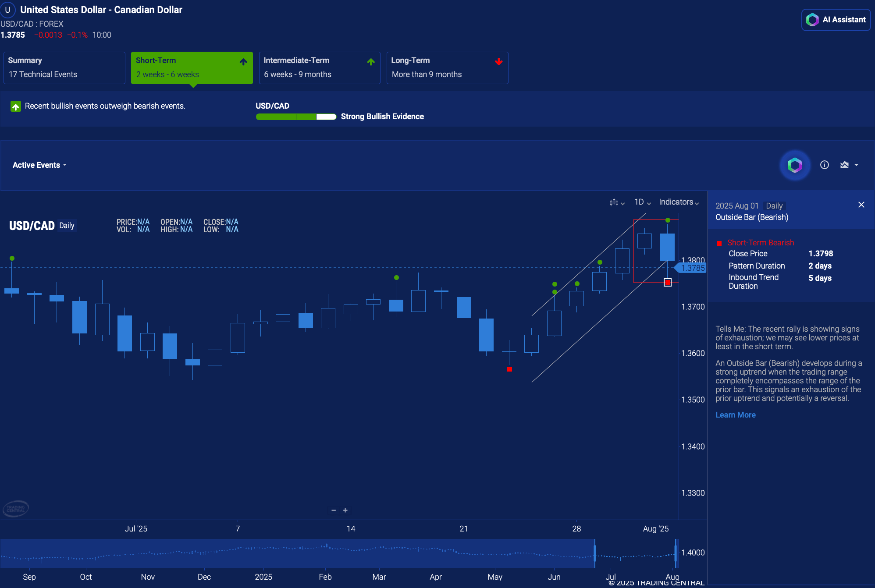Switch to the Long-Term tab
The width and height of the screenshot is (875, 588).
[x=447, y=68]
